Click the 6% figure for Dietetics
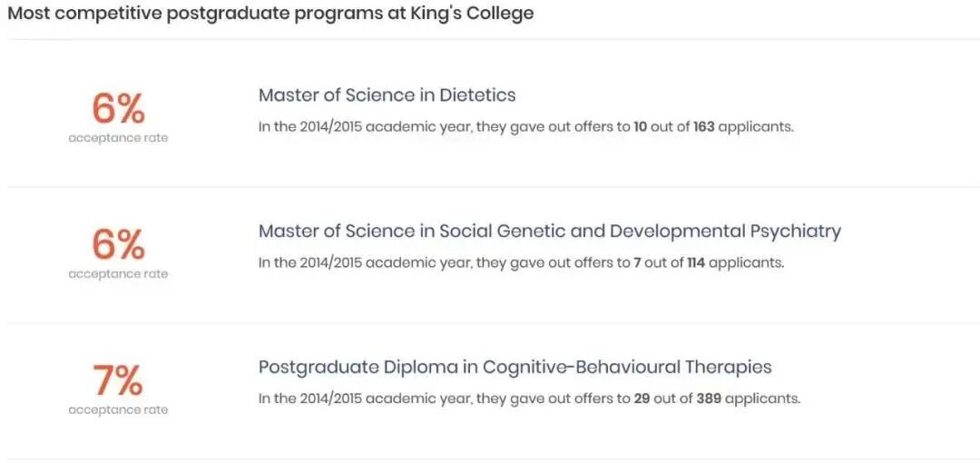 pyautogui.click(x=118, y=109)
